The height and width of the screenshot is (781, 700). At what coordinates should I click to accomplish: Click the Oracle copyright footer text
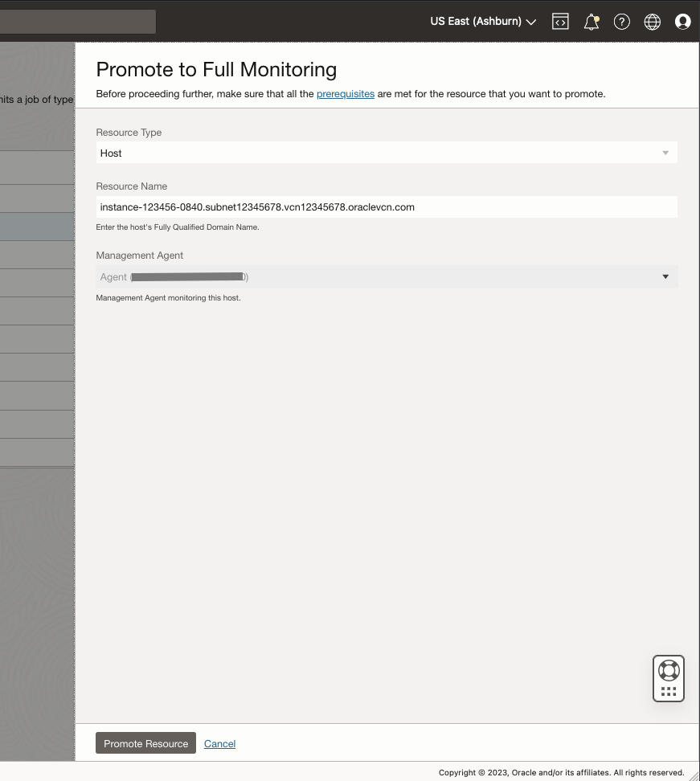561,773
